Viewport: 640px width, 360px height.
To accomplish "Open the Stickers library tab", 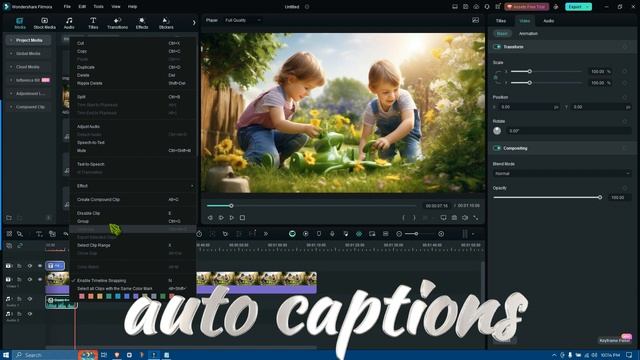I will click(166, 23).
